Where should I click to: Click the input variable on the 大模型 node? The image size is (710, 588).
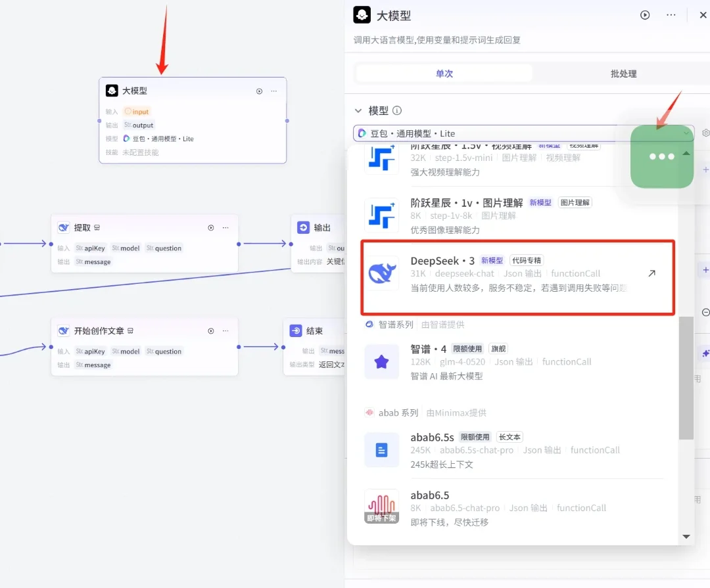pyautogui.click(x=137, y=111)
